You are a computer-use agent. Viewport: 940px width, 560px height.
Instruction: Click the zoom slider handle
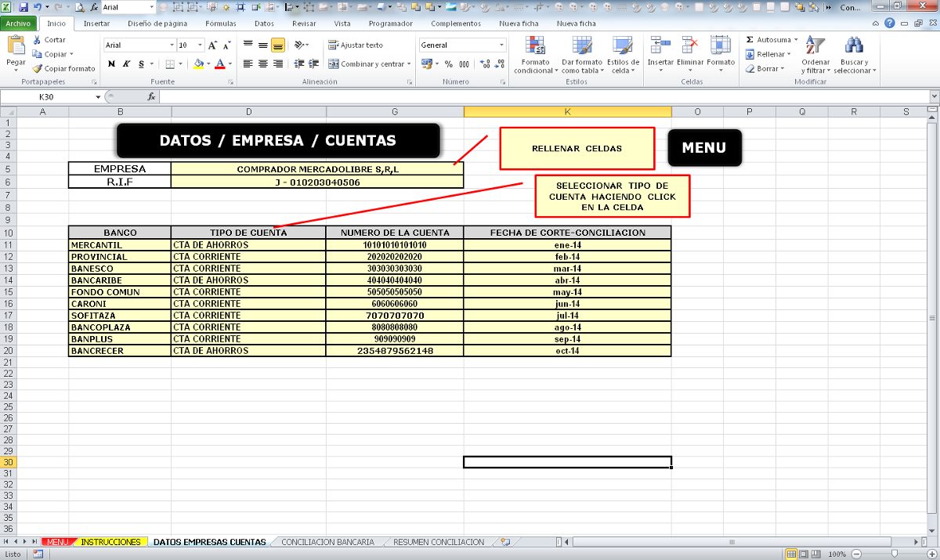click(x=894, y=554)
